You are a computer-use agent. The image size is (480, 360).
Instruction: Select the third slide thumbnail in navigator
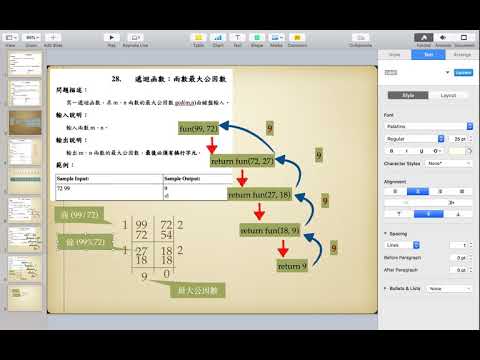[25, 123]
